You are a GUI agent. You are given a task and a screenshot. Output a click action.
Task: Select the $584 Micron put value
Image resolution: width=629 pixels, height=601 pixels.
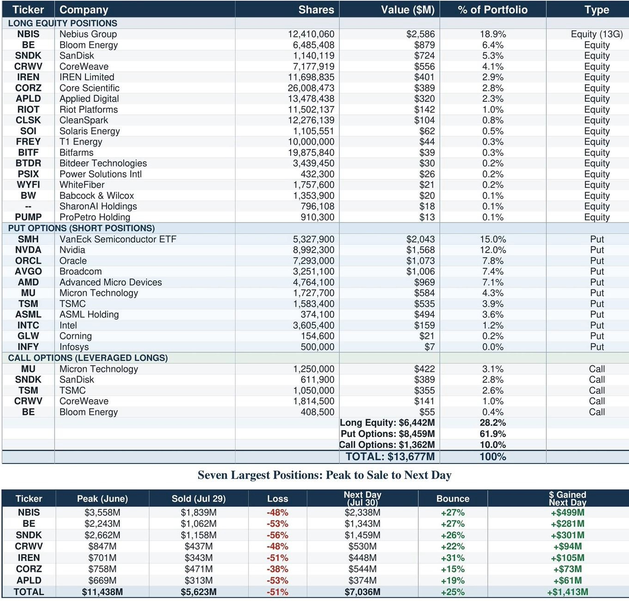coord(424,293)
